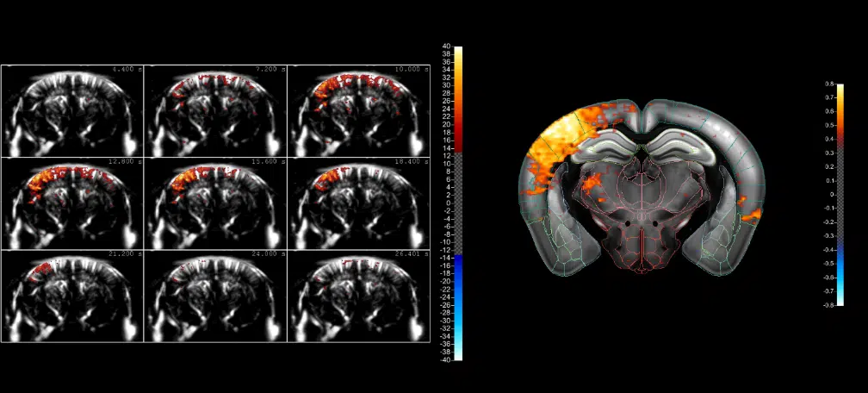Click the orange thalamic activation spot on atlas
Screen dimensions: 868x393
(591, 182)
